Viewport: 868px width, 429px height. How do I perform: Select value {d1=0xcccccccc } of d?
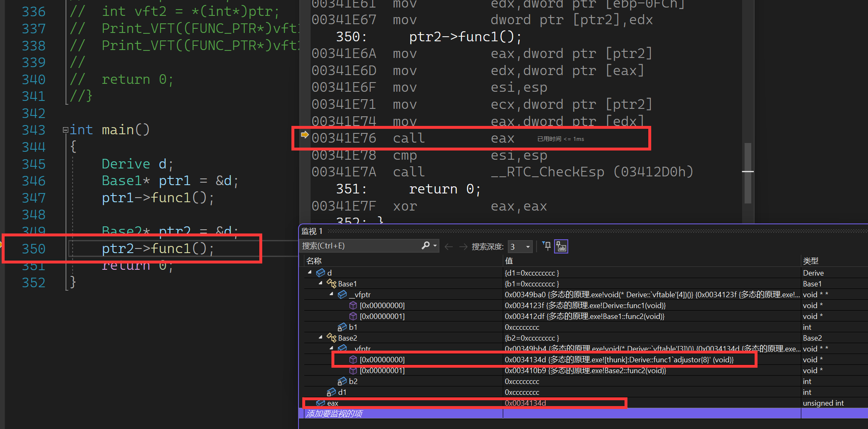tap(532, 273)
